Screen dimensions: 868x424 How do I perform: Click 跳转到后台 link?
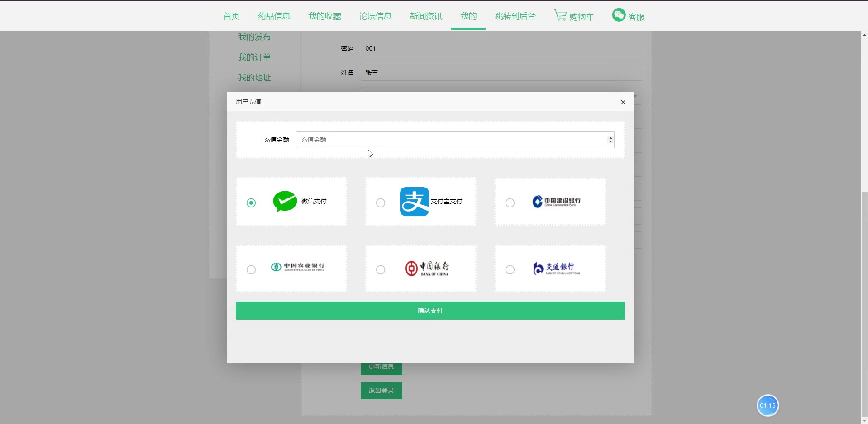click(515, 16)
